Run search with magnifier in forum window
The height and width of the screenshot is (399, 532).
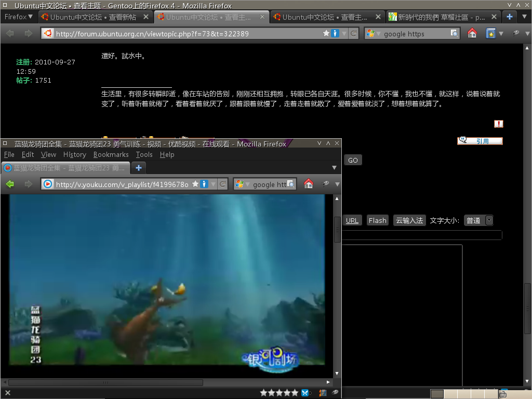click(x=454, y=33)
